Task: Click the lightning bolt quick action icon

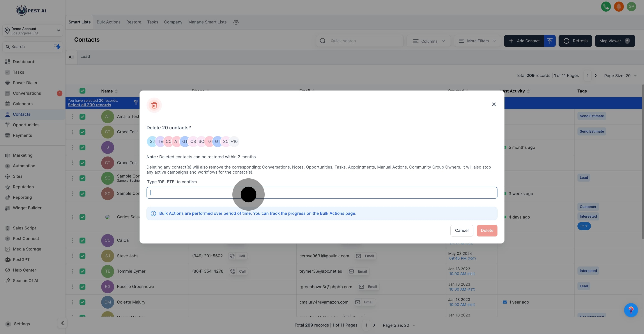Action: (57, 46)
